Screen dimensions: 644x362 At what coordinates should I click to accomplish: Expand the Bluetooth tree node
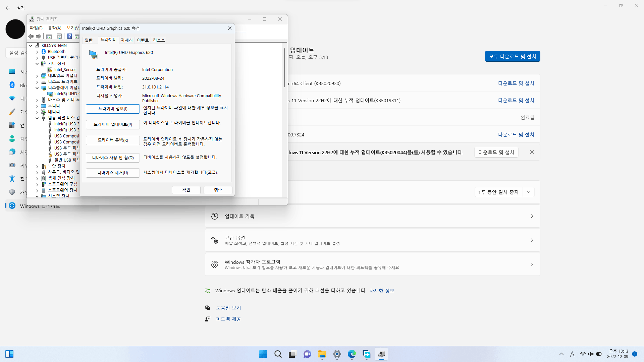(37, 52)
